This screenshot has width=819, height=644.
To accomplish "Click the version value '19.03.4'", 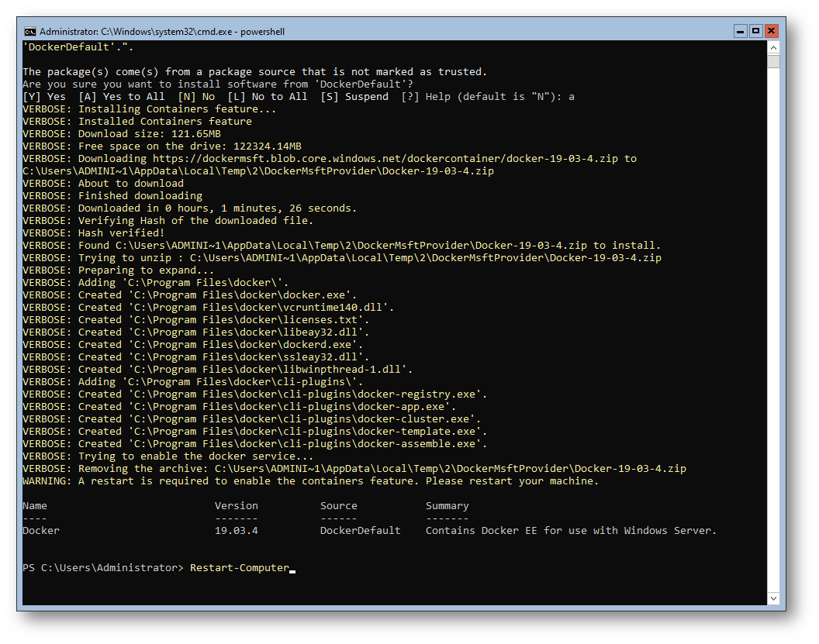I will (236, 531).
